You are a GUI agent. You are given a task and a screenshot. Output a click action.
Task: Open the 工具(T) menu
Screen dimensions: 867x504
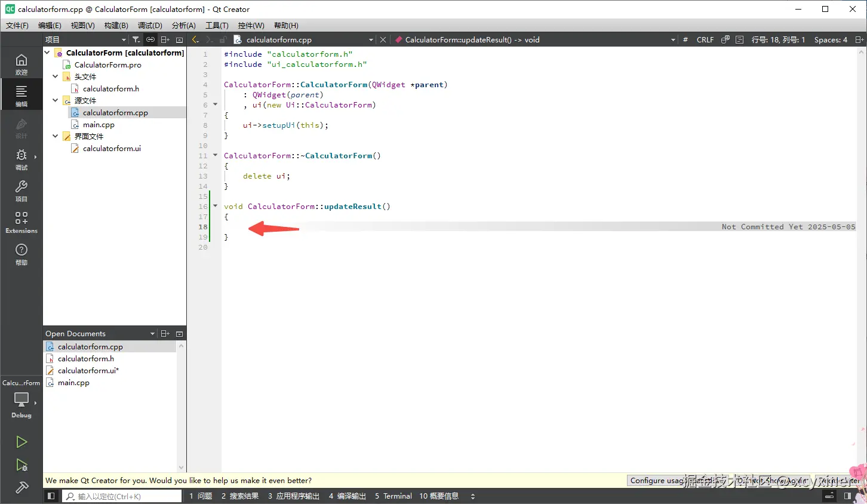coord(217,25)
